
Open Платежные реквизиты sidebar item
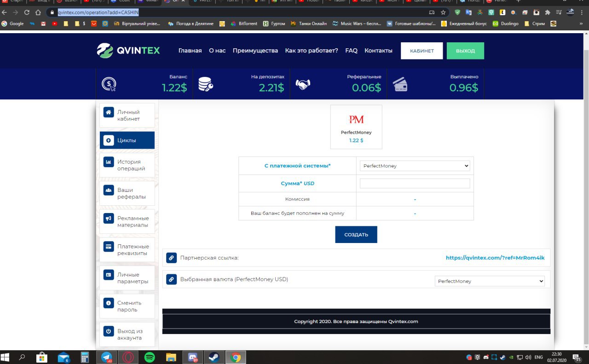(x=127, y=250)
